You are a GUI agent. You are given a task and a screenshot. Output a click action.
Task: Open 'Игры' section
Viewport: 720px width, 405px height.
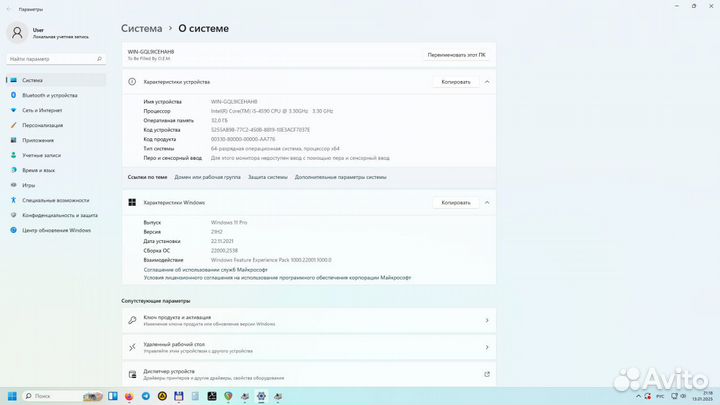click(x=56, y=185)
